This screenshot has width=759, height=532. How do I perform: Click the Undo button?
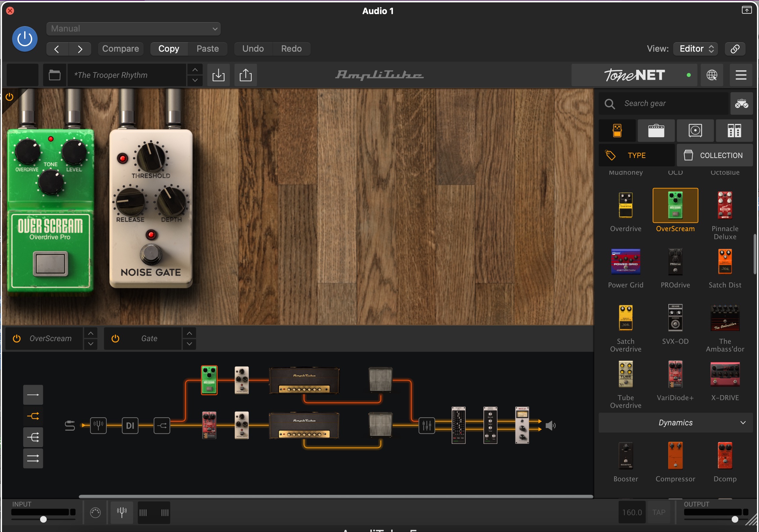[x=253, y=49]
